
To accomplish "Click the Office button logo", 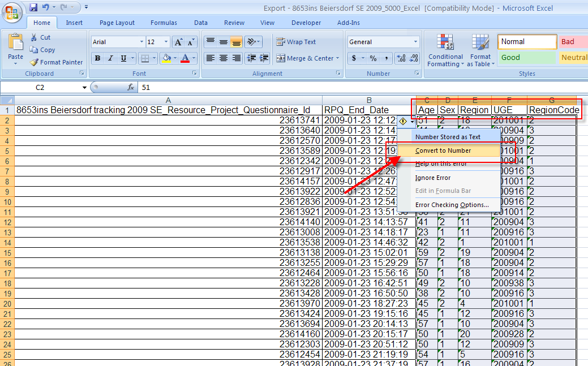I will tap(12, 11).
